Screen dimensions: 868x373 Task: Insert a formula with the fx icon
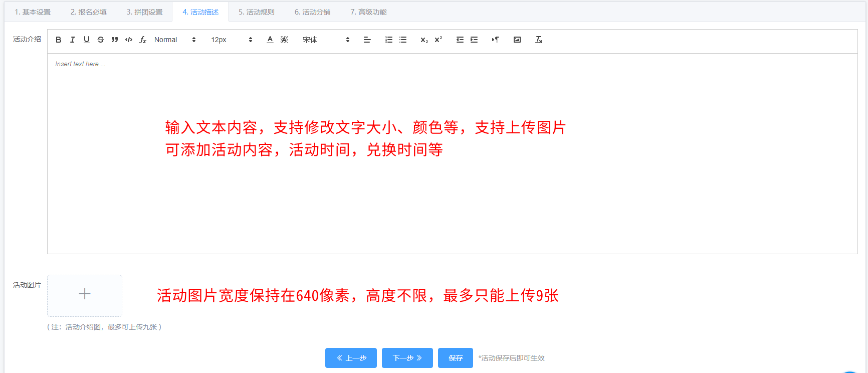click(x=143, y=40)
